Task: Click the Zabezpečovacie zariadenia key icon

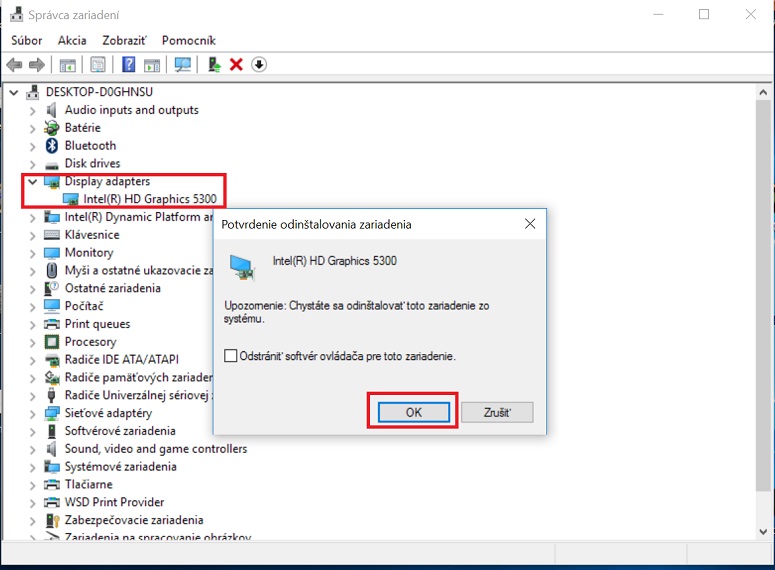Action: pyautogui.click(x=52, y=520)
